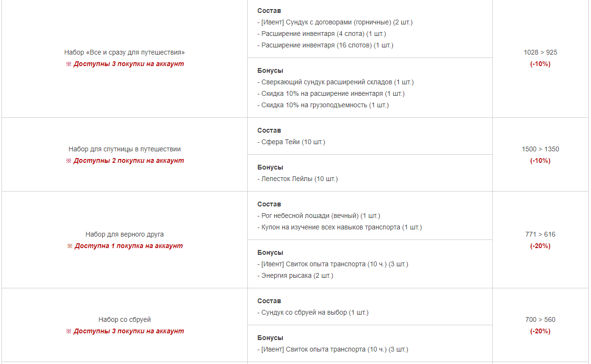Click the «Все и сразу для путешествия» set name
The height and width of the screenshot is (364, 591).
point(125,52)
